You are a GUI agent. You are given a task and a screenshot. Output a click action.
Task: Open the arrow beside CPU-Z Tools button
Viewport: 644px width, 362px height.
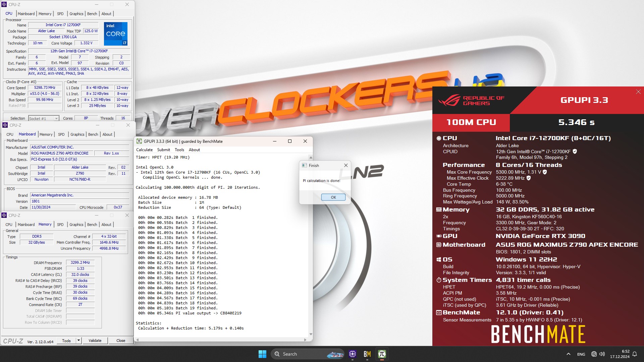[x=78, y=341]
